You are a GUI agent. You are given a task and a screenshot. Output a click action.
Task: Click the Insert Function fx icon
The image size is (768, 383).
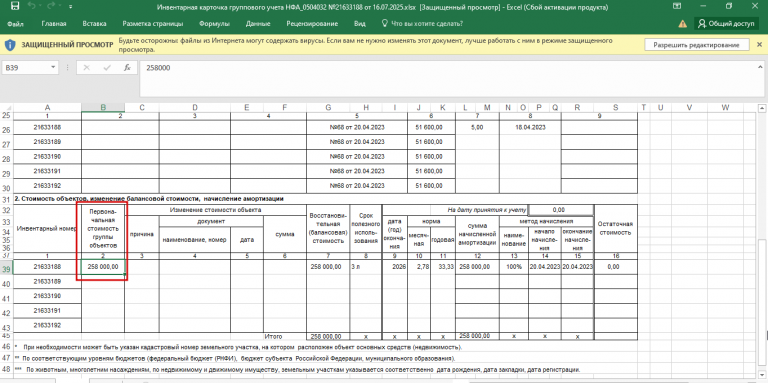(127, 68)
